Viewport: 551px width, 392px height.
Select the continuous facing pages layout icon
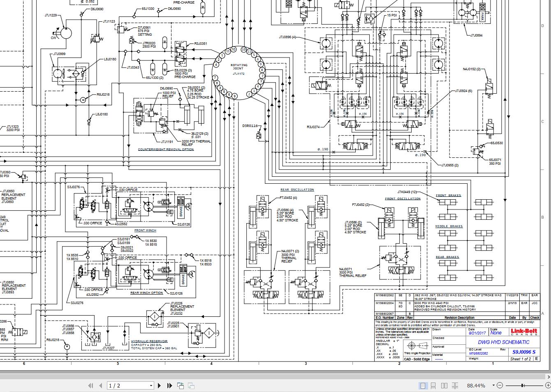(x=455, y=385)
